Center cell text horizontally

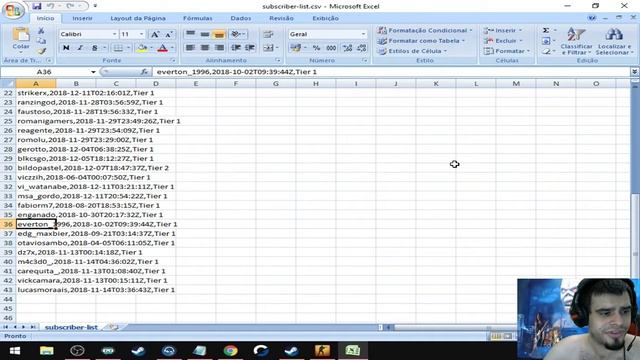(x=205, y=48)
